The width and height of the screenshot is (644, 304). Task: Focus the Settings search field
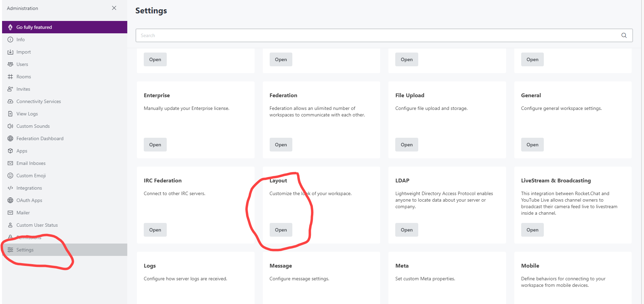tap(377, 35)
